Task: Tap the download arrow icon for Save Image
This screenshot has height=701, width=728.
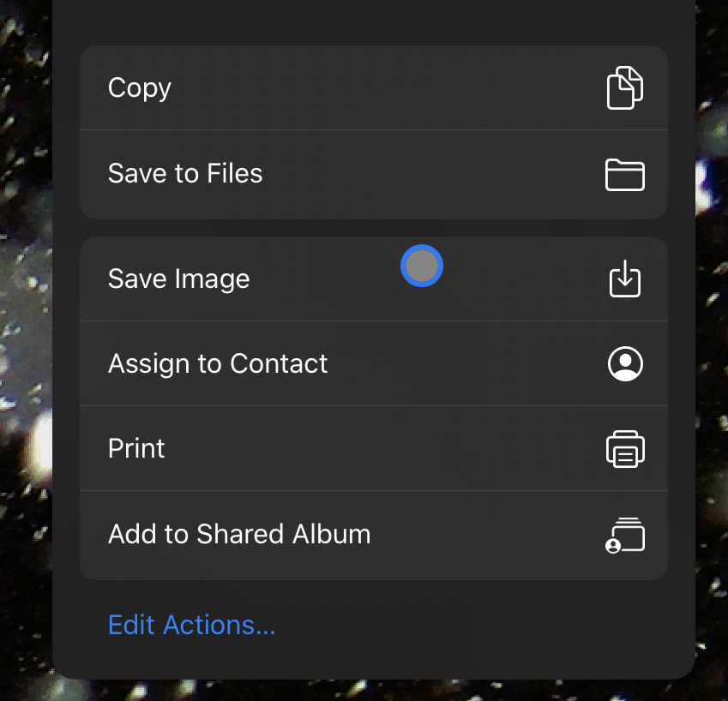Action: (625, 279)
